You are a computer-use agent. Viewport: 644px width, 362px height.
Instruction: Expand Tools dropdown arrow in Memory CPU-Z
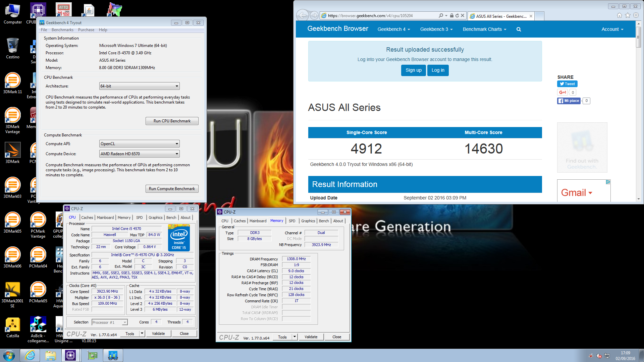[x=294, y=337]
